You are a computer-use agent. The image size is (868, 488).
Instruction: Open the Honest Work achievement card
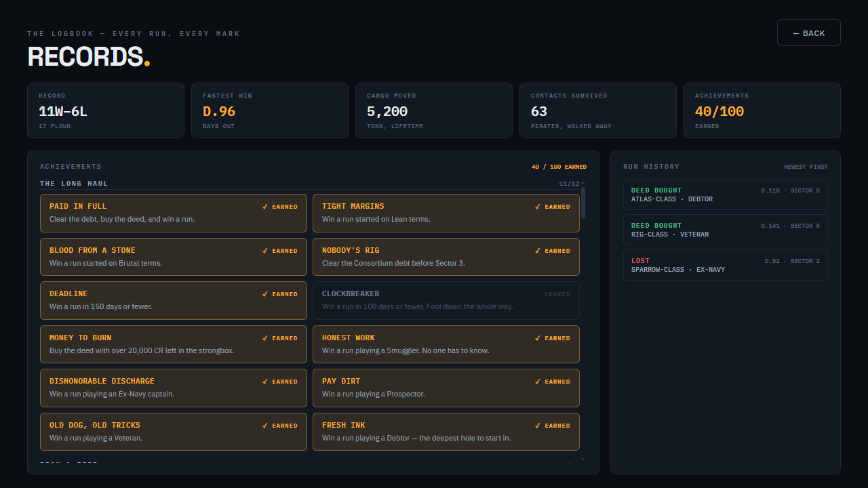pyautogui.click(x=446, y=344)
